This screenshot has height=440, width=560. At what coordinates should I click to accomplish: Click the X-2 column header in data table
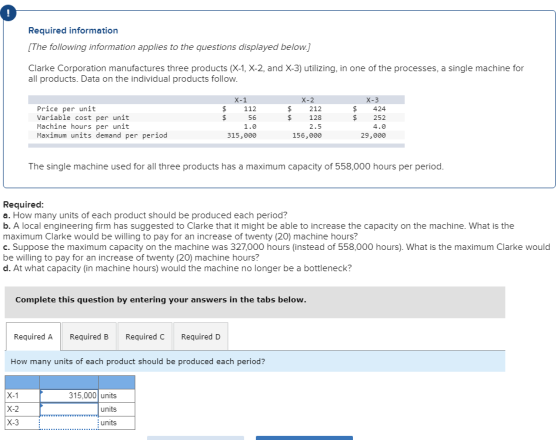pyautogui.click(x=308, y=100)
